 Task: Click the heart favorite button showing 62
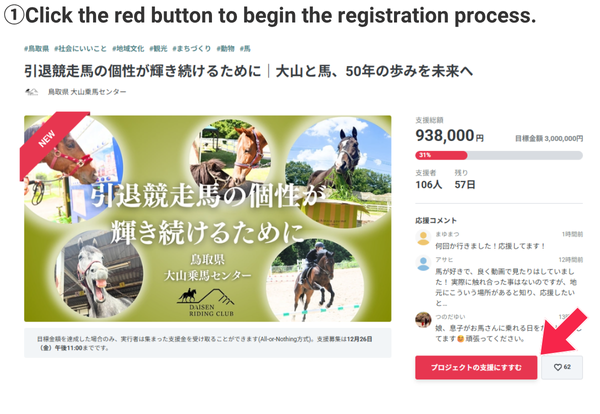[x=562, y=367]
